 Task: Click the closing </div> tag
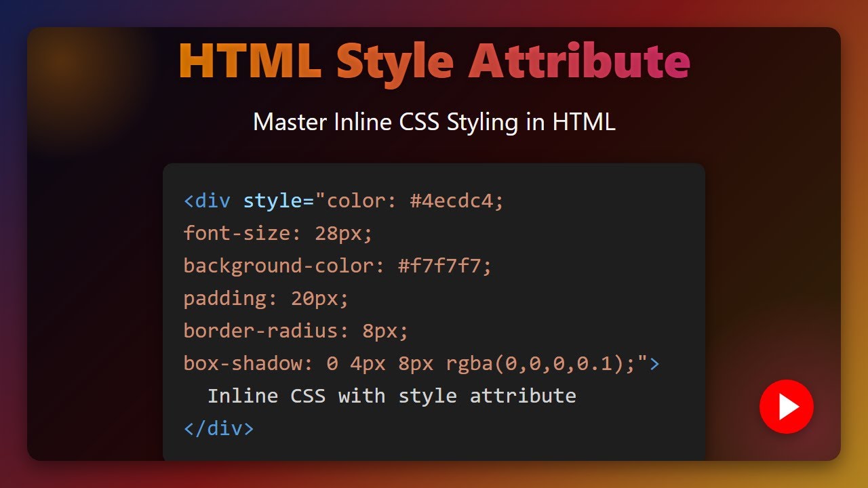point(218,428)
